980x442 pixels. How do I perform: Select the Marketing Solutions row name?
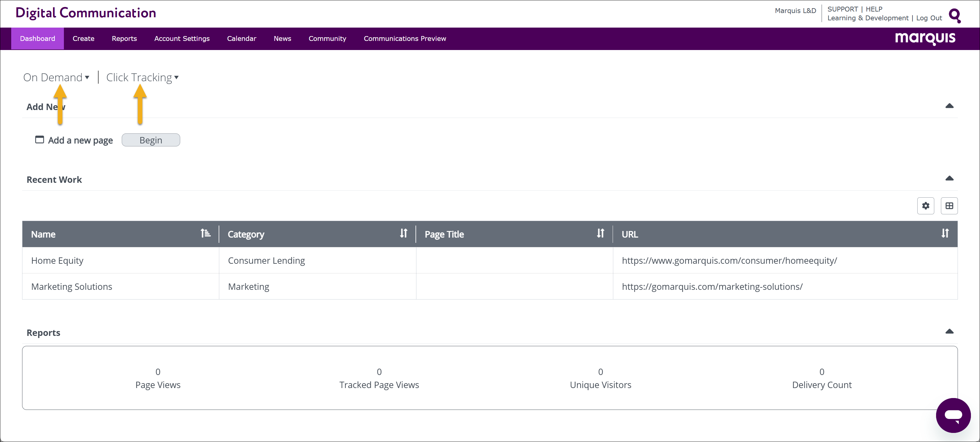click(x=71, y=286)
